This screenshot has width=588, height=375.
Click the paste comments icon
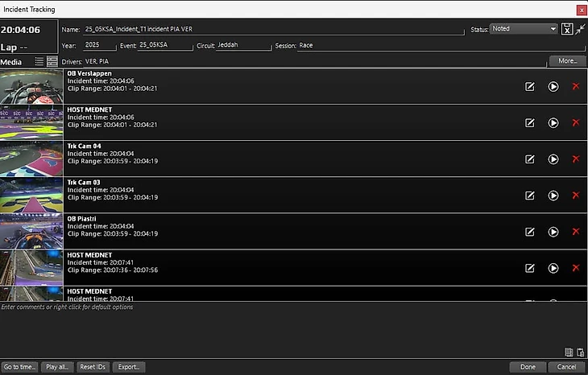[580, 352]
